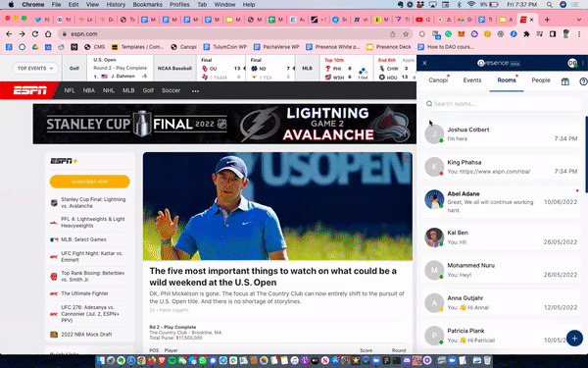Click the blue plus new room button
Screen dimensions: 588x368
(x=574, y=338)
